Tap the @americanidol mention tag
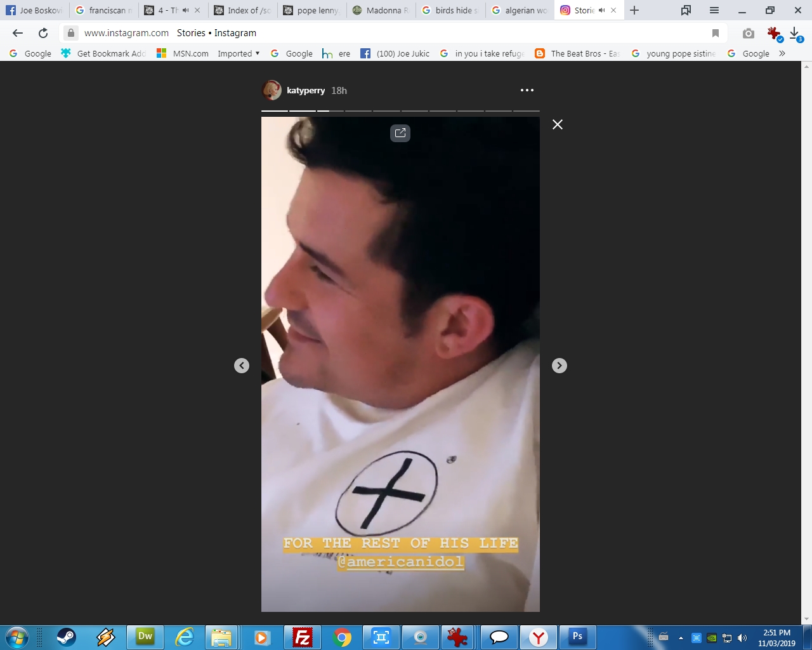Image resolution: width=812 pixels, height=650 pixels. [402, 562]
